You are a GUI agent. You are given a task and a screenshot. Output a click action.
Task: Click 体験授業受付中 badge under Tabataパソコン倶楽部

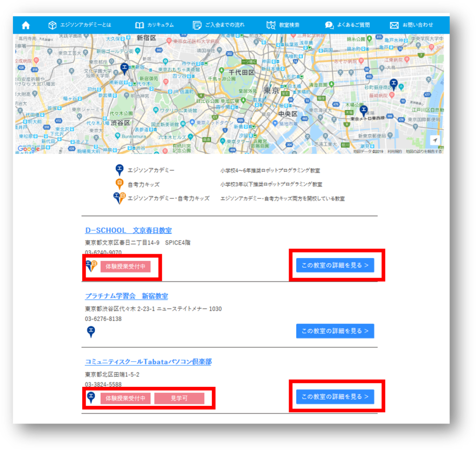126,398
